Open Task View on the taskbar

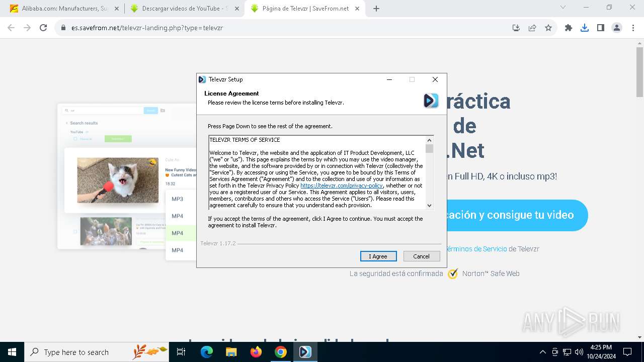(181, 352)
